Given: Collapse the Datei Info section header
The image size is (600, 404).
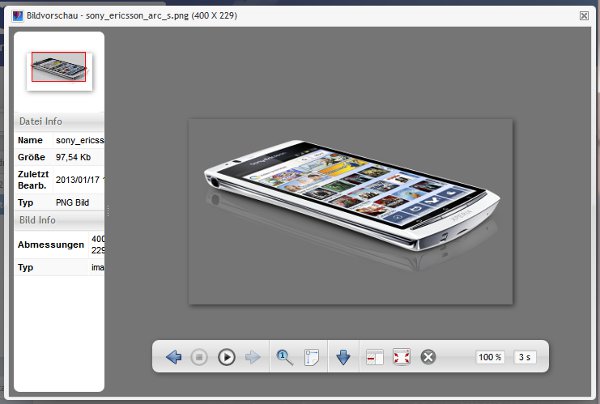Looking at the screenshot, I should point(59,121).
